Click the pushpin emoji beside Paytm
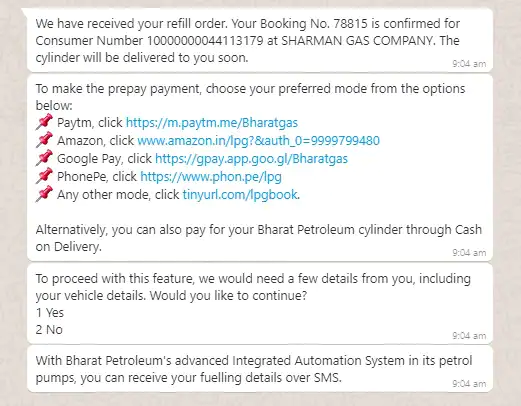 click(44, 122)
